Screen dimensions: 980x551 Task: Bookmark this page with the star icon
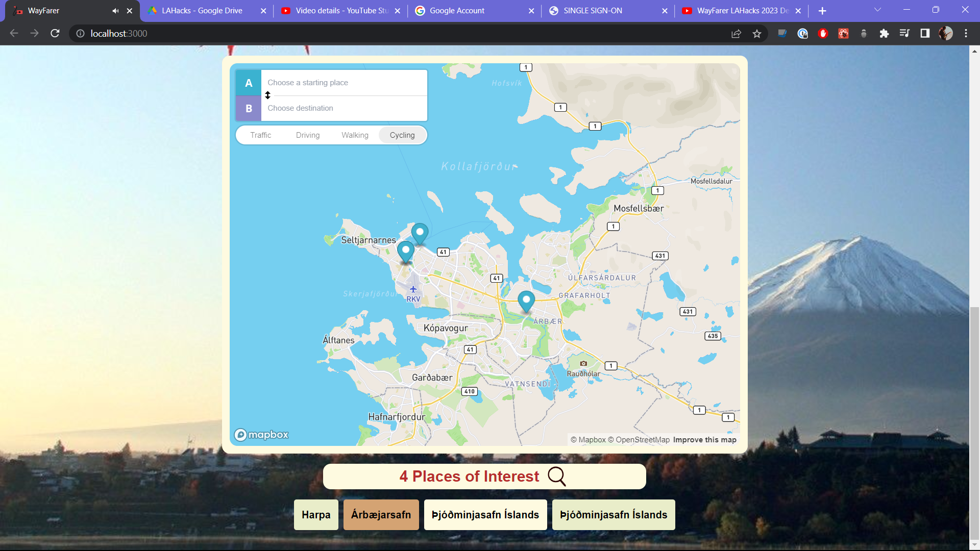coord(756,34)
